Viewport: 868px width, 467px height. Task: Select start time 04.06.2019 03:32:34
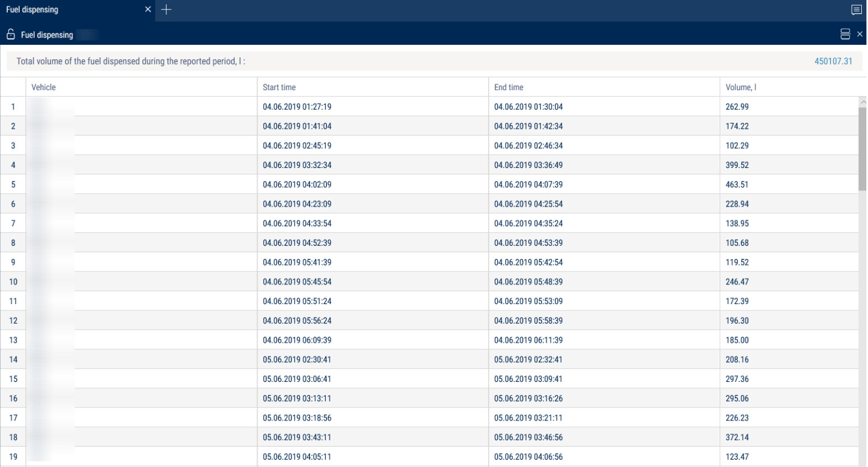(x=297, y=165)
